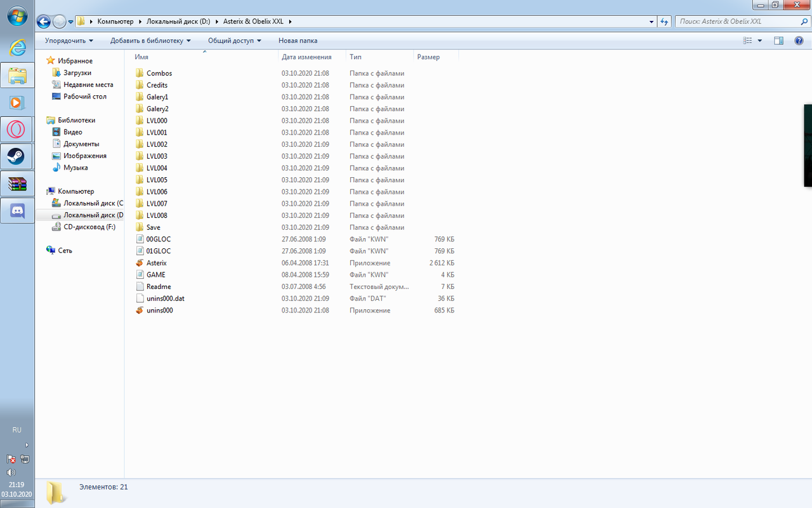Click the RU language indicator

(x=17, y=430)
